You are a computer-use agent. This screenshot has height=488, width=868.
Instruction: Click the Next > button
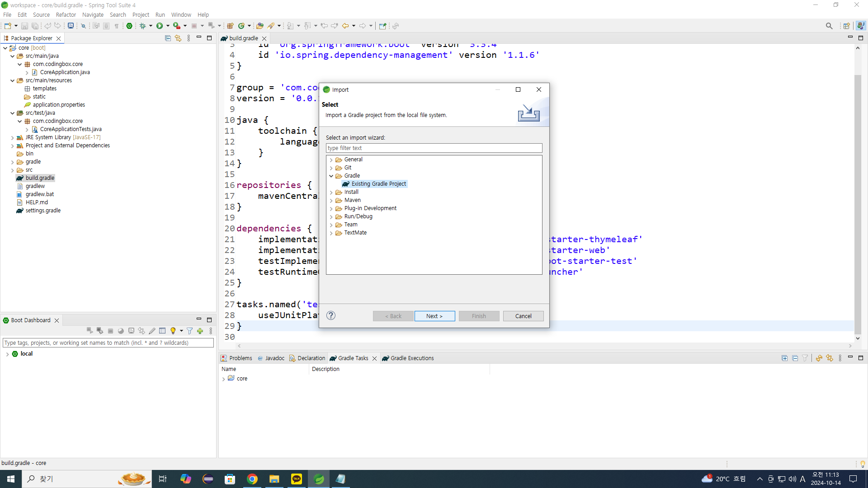click(x=434, y=316)
